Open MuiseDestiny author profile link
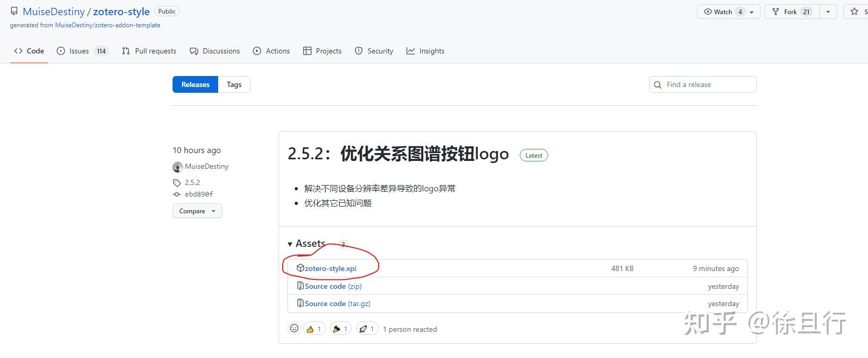The height and width of the screenshot is (358, 868). click(207, 166)
